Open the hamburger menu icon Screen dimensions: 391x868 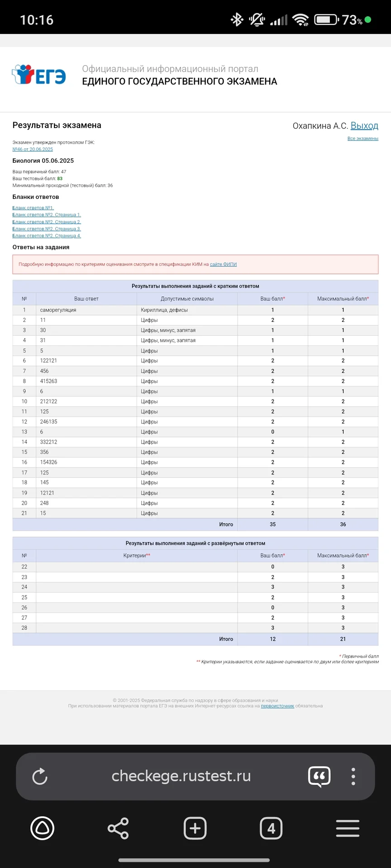[348, 829]
